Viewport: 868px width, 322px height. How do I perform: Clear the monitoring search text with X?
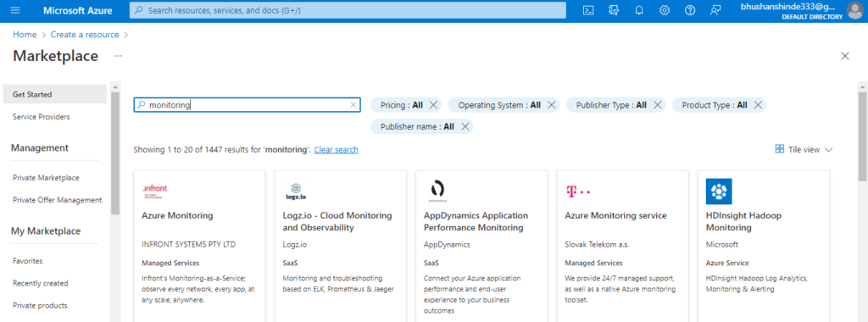[x=353, y=105]
